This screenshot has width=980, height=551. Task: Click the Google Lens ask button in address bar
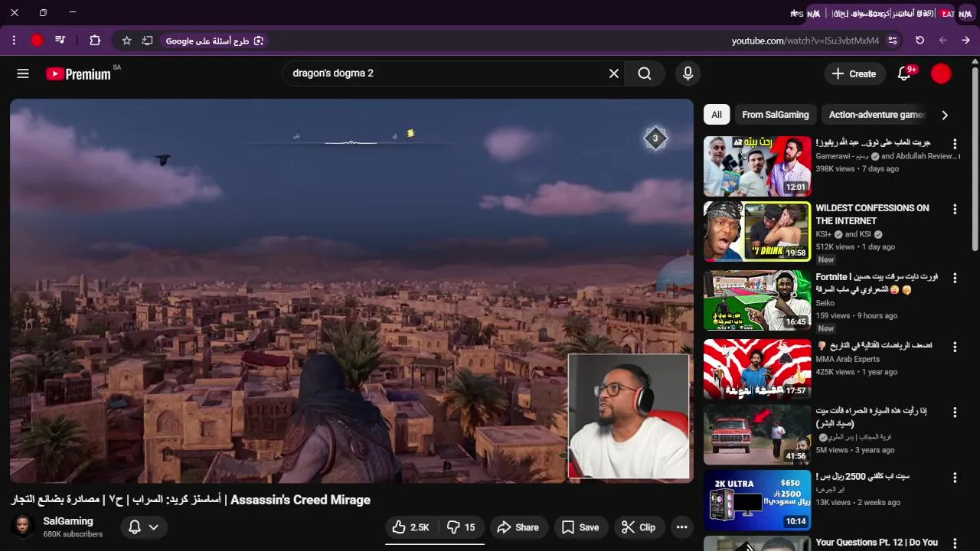pyautogui.click(x=214, y=41)
